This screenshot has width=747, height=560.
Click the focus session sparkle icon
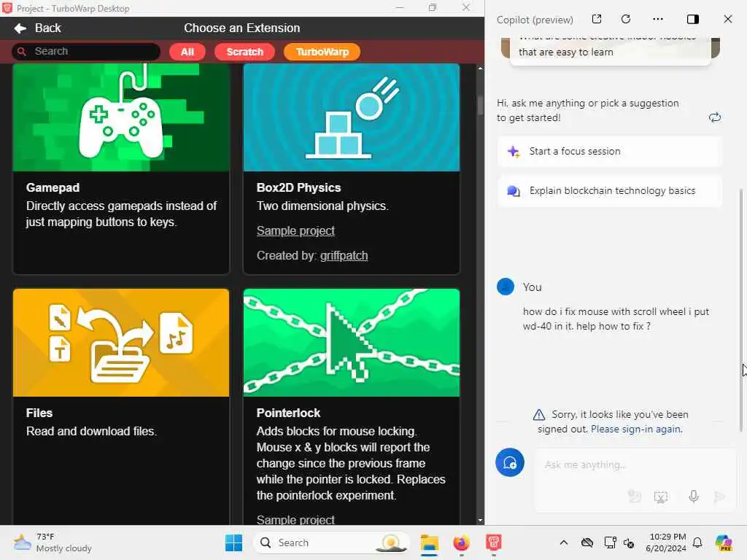(x=513, y=152)
